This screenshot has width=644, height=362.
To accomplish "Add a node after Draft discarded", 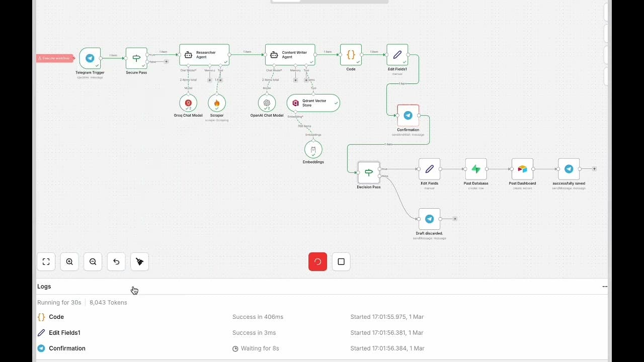I will click(455, 219).
